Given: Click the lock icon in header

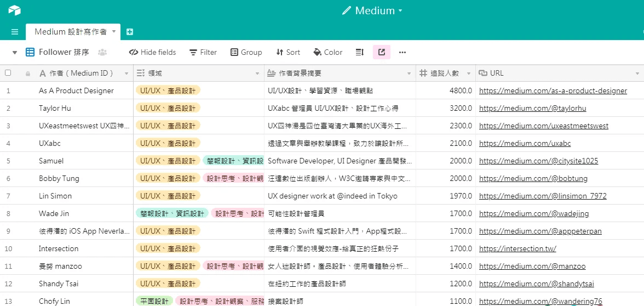Looking at the screenshot, I should click(28, 73).
